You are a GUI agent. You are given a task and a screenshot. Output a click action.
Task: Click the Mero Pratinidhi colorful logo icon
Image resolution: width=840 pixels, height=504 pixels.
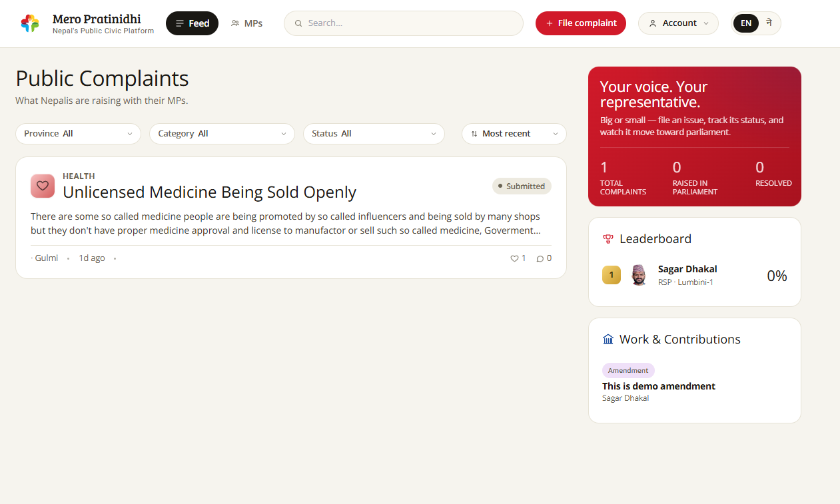[30, 23]
